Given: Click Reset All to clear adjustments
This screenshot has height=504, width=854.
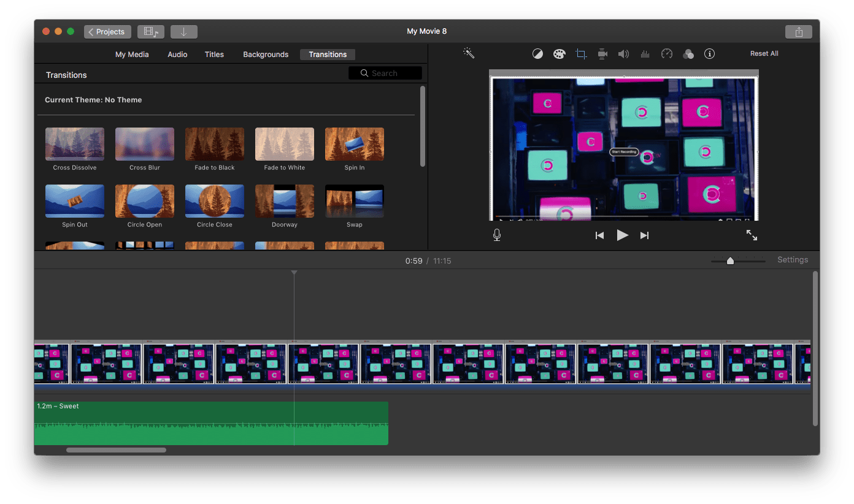Looking at the screenshot, I should 764,53.
